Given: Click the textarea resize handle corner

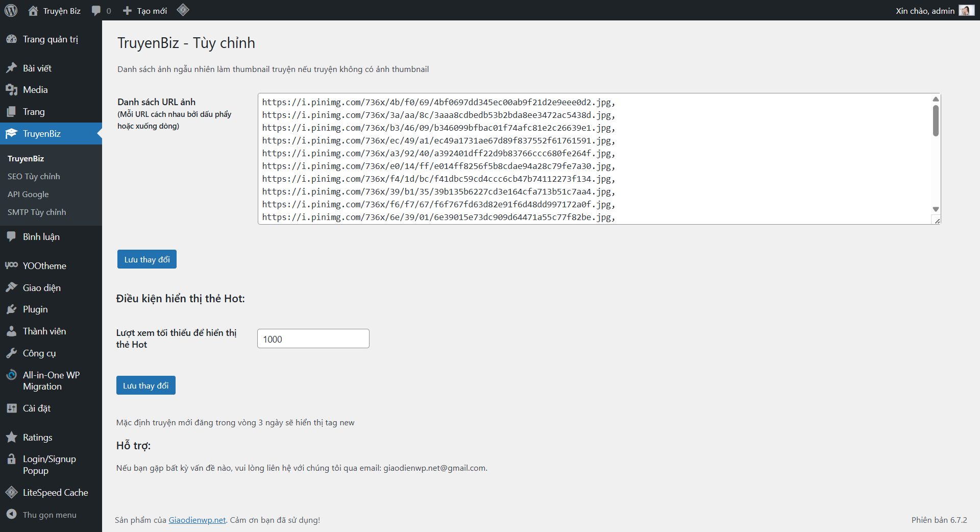Looking at the screenshot, I should click(x=937, y=220).
